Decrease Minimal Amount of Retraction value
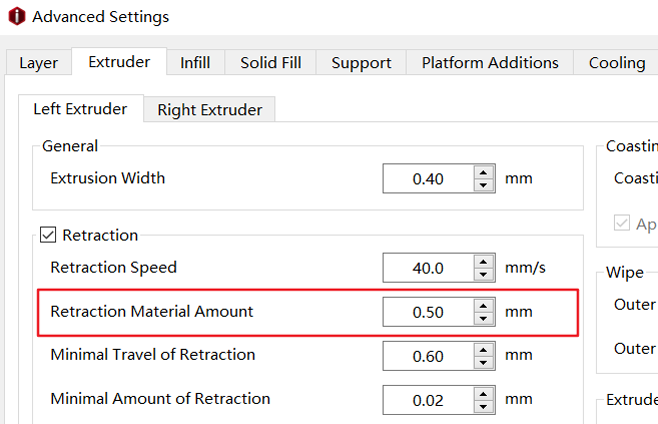Image resolution: width=658 pixels, height=424 pixels. tap(484, 407)
